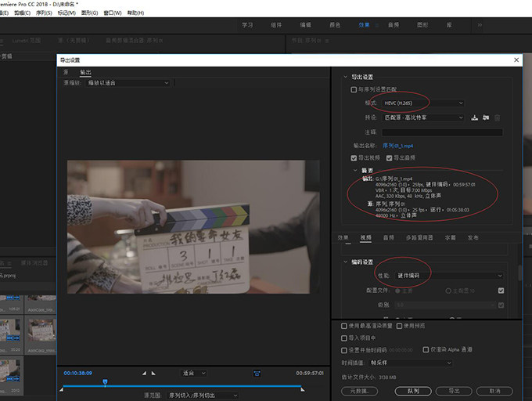Screen dimensions: 532x401
Task: Open the 音频 settings tab
Action: point(389,237)
